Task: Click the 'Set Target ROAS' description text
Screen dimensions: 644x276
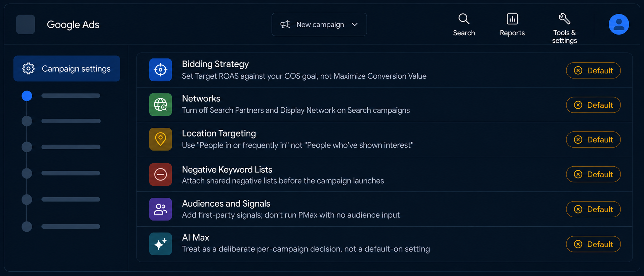Action: pyautogui.click(x=304, y=76)
